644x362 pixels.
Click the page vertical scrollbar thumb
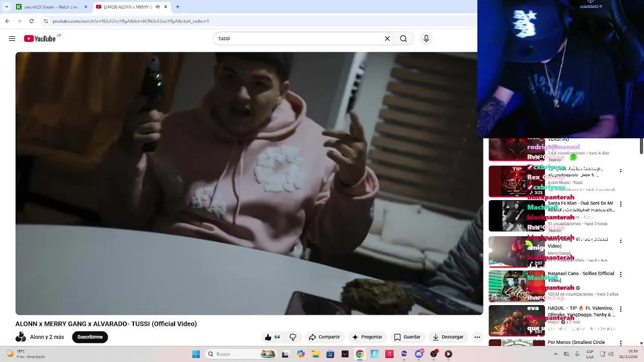[x=641, y=146]
